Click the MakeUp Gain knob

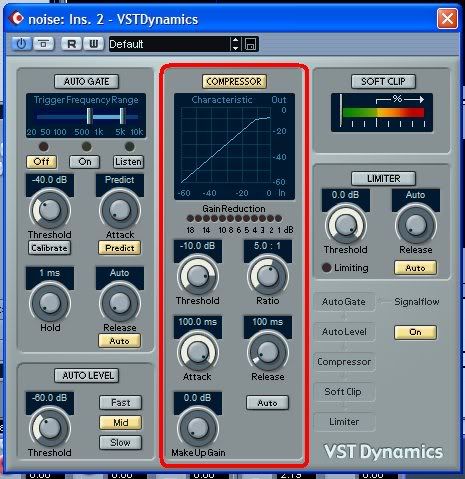198,428
